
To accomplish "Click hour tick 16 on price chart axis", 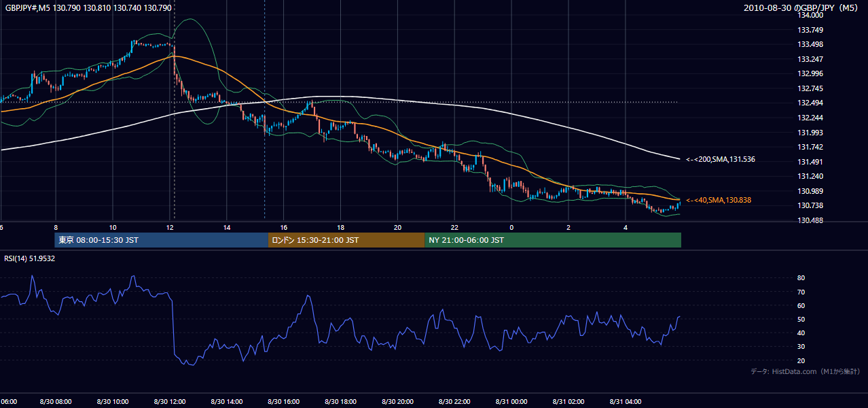I will point(284,227).
